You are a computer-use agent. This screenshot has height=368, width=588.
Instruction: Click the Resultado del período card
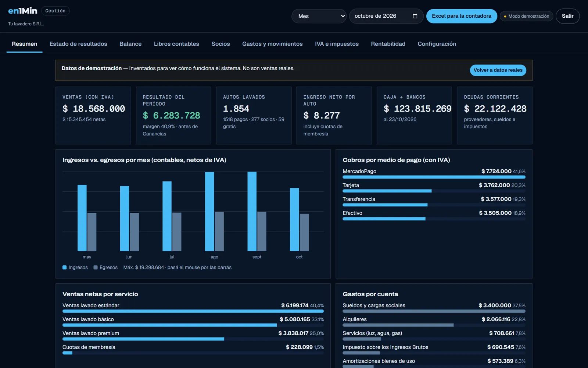click(173, 116)
